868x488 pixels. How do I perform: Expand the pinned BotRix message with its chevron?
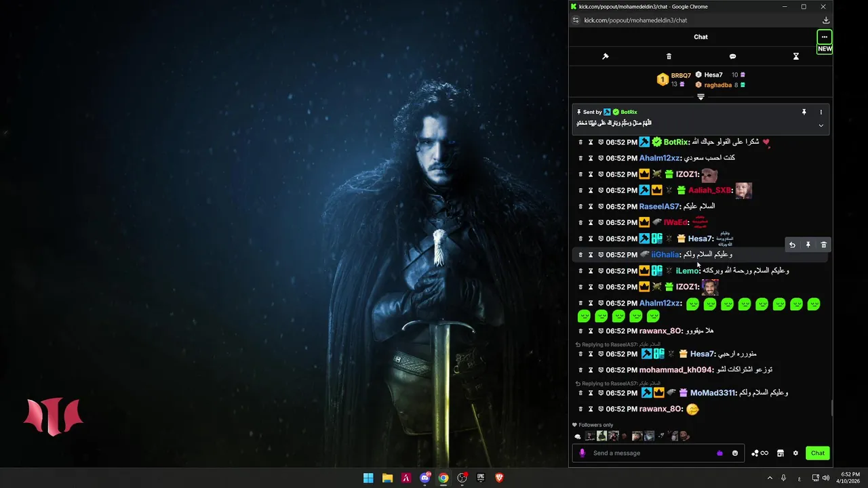coord(821,125)
